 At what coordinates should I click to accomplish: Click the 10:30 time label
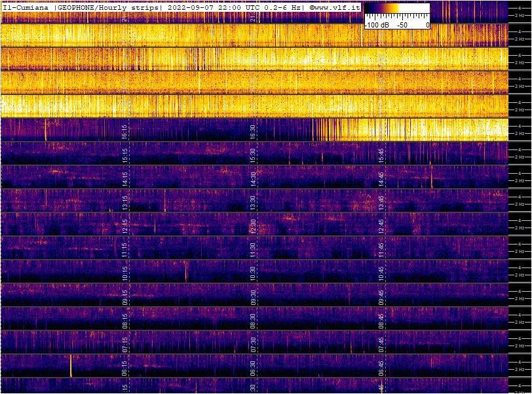(253, 273)
